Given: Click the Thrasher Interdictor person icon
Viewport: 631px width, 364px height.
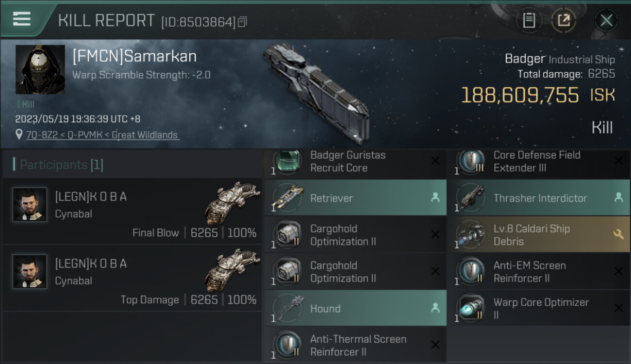Looking at the screenshot, I should click(618, 198).
